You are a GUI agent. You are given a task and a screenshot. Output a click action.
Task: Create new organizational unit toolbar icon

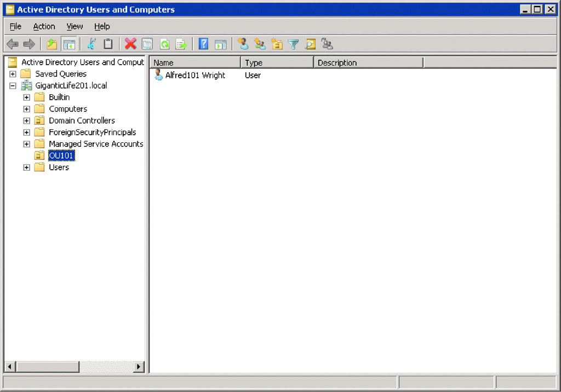277,44
